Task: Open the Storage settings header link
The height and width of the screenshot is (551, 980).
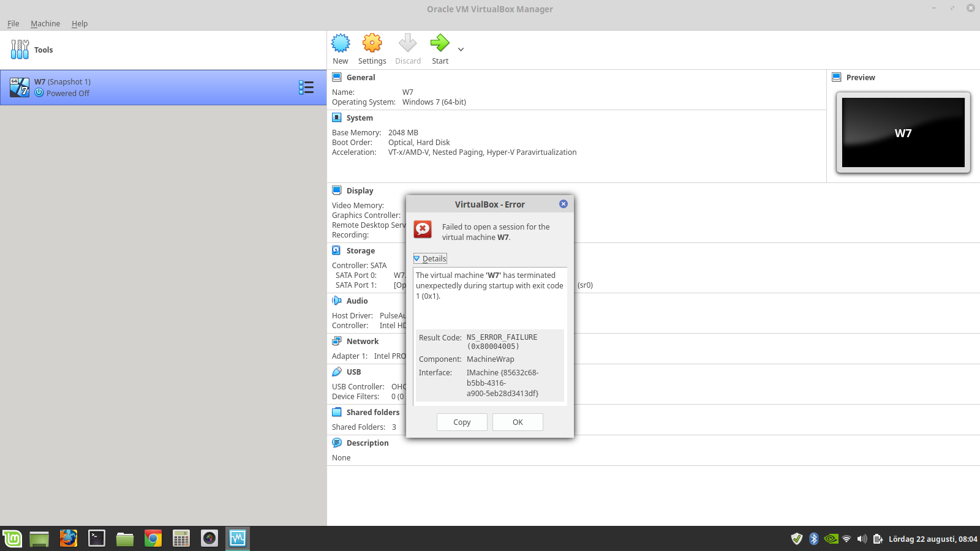Action: (x=361, y=251)
